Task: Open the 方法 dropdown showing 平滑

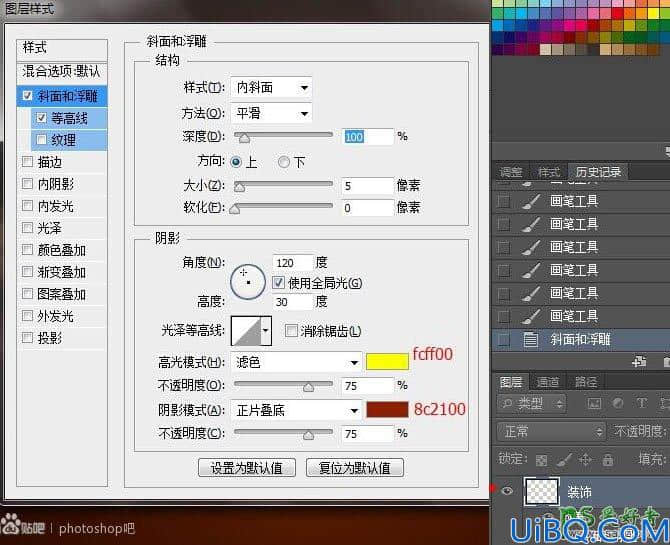Action: 271,113
